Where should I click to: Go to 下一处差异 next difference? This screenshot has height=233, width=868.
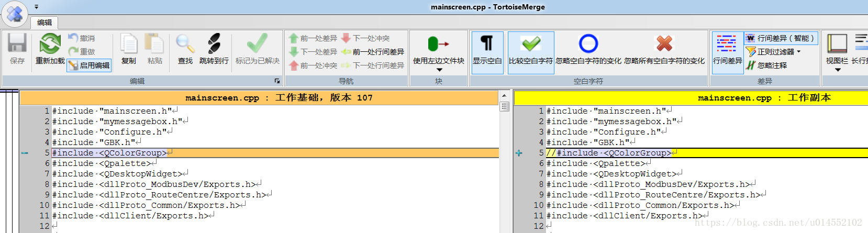(x=313, y=52)
